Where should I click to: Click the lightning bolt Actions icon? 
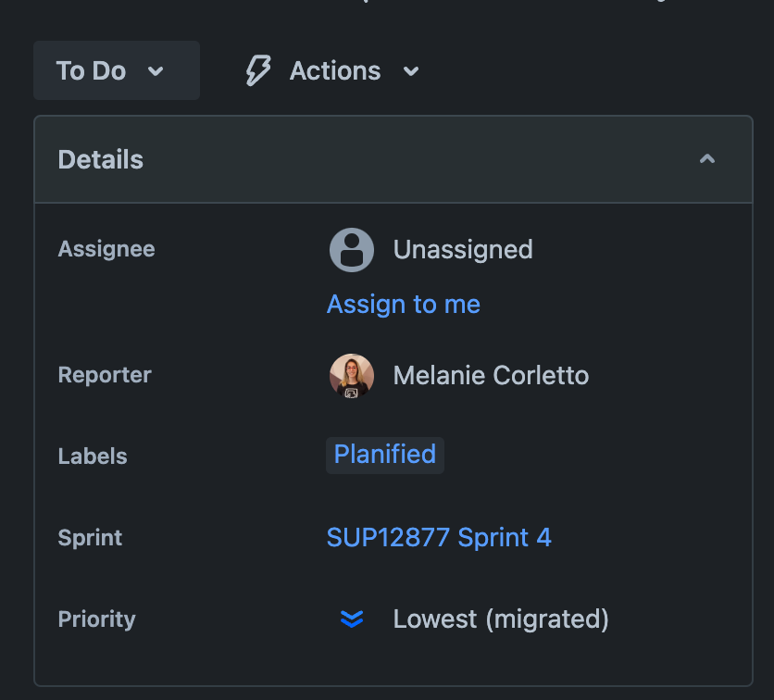257,71
